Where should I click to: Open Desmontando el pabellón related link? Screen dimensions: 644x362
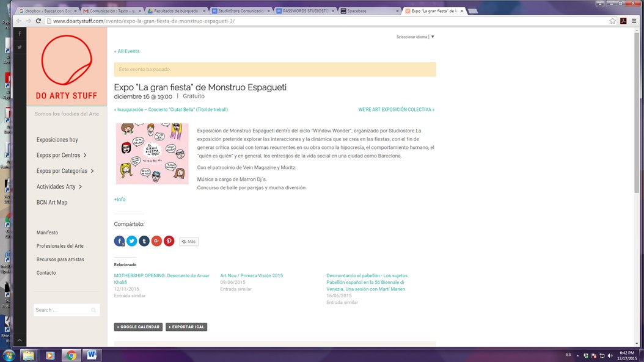(367, 282)
